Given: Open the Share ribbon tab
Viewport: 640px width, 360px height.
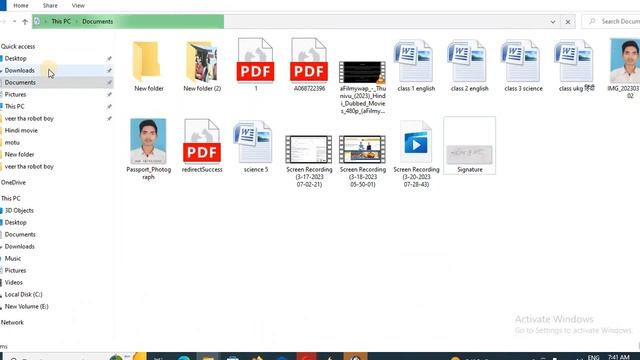Looking at the screenshot, I should tap(50, 6).
